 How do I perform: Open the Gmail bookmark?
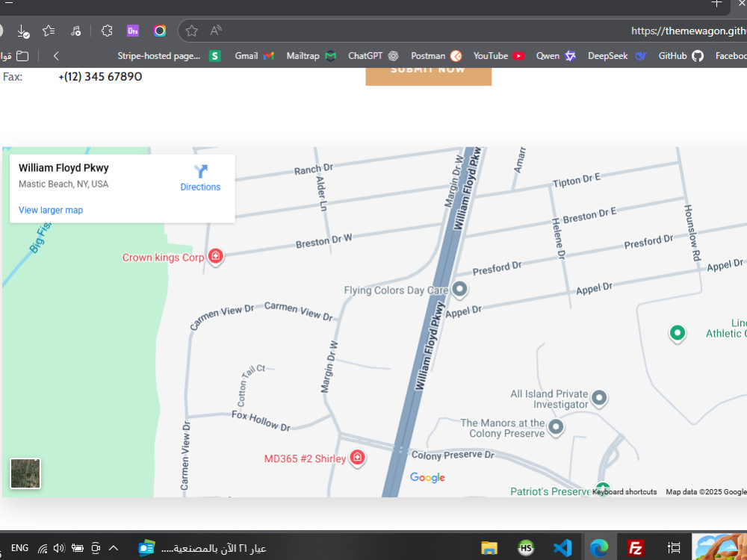pos(255,56)
